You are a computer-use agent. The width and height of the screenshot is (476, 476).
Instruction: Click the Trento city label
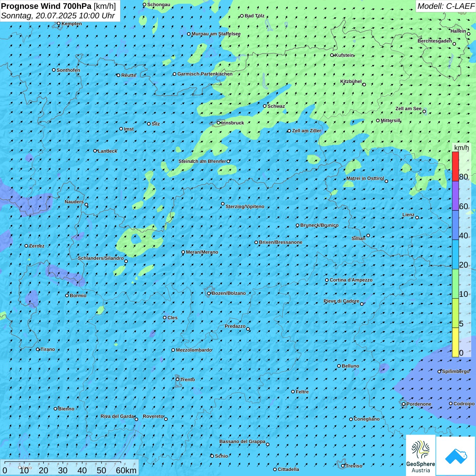[x=188, y=379]
